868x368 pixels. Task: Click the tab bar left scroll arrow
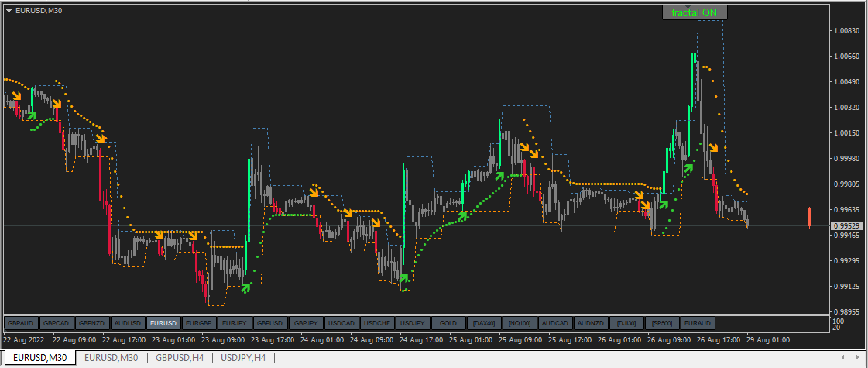tap(842, 357)
